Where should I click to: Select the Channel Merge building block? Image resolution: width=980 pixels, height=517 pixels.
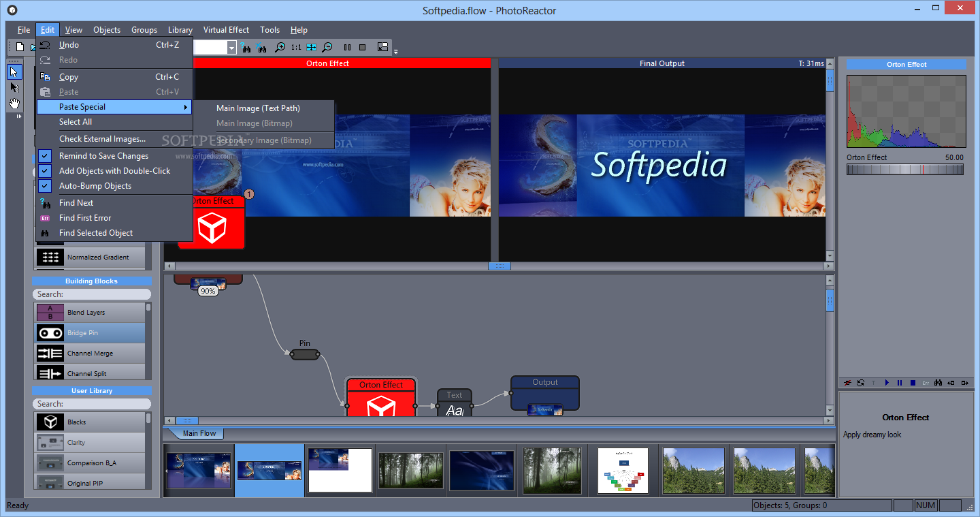tap(90, 354)
